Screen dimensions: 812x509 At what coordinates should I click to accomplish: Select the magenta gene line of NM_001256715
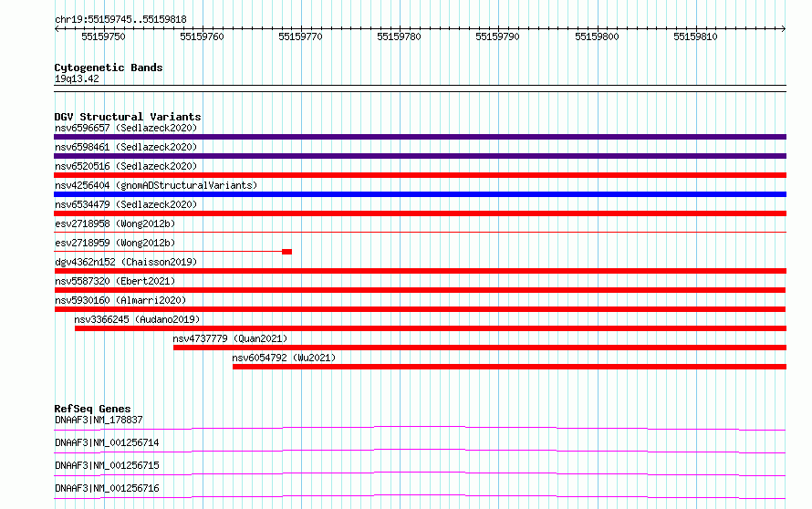(x=420, y=473)
